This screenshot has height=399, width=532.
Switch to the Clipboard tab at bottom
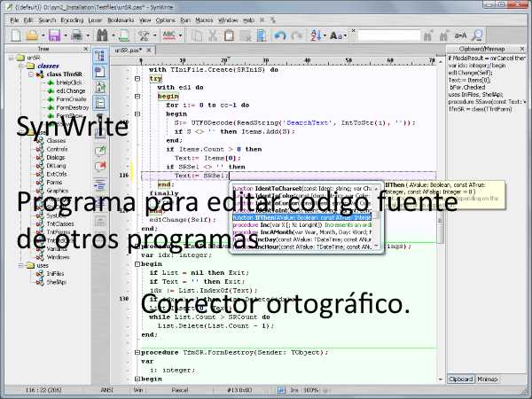461,379
